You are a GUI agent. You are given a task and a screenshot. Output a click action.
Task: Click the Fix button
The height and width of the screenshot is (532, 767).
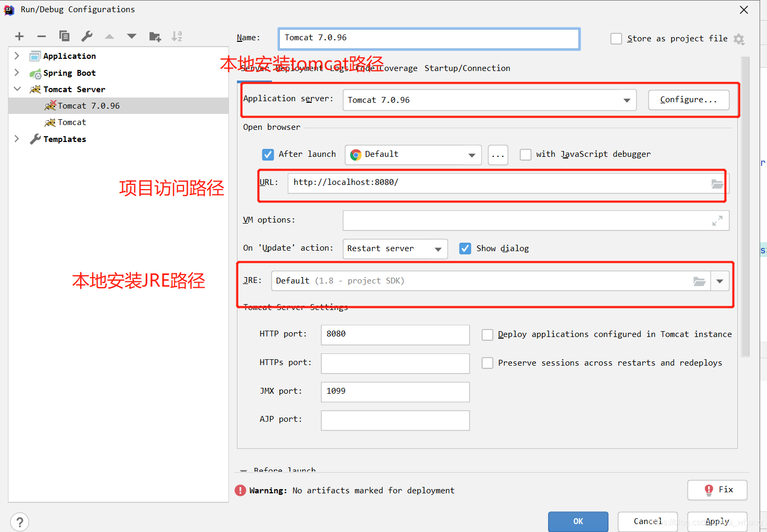(717, 490)
